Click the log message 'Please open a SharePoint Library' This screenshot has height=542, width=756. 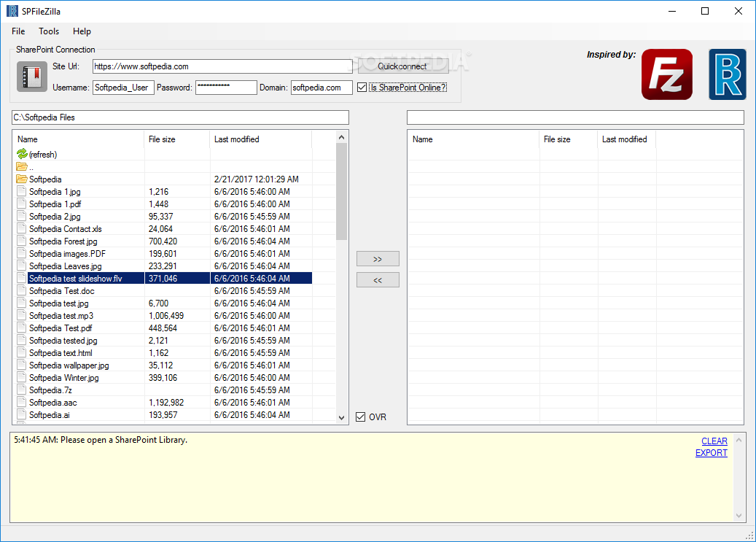pyautogui.click(x=124, y=440)
